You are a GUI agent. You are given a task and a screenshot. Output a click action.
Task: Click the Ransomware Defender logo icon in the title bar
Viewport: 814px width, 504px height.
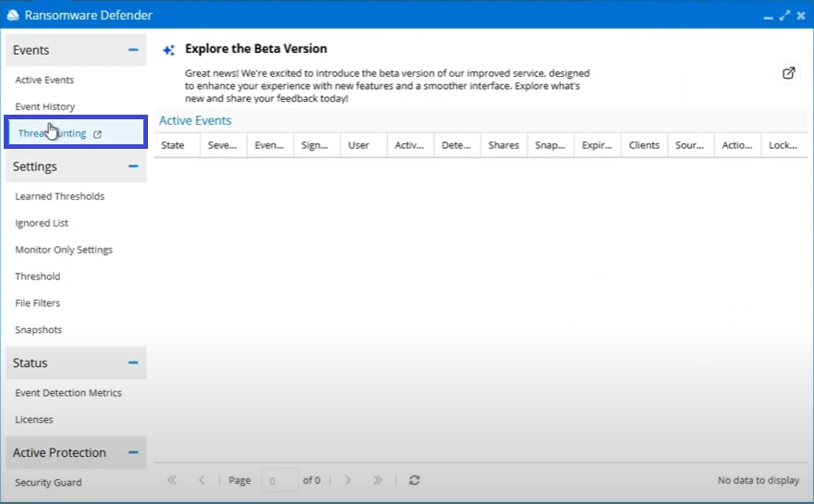tap(12, 15)
